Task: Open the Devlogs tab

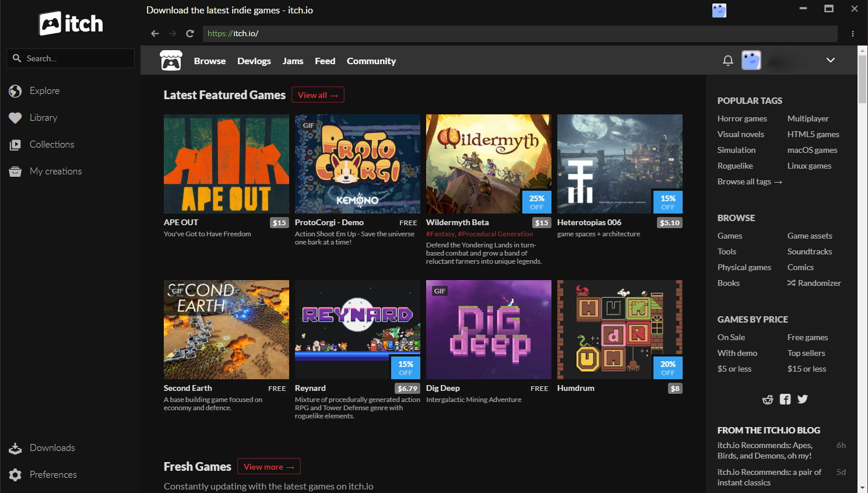Action: 254,61
